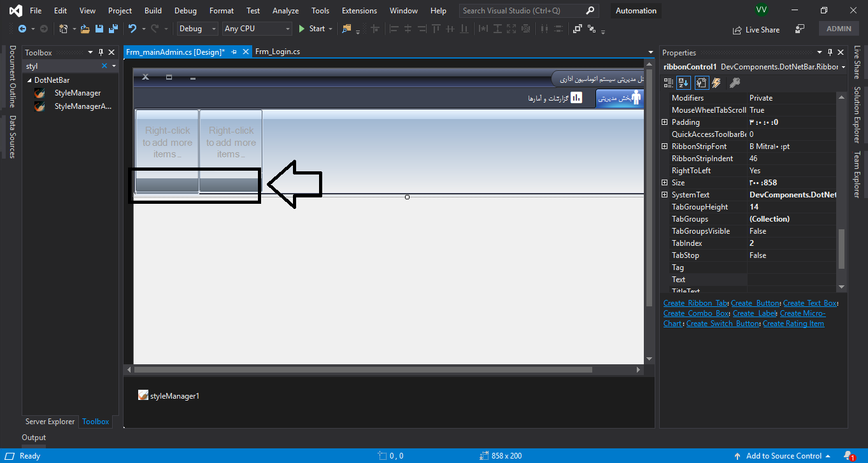Select the styleManager1 component in tray
The height and width of the screenshot is (463, 868).
[x=169, y=396]
